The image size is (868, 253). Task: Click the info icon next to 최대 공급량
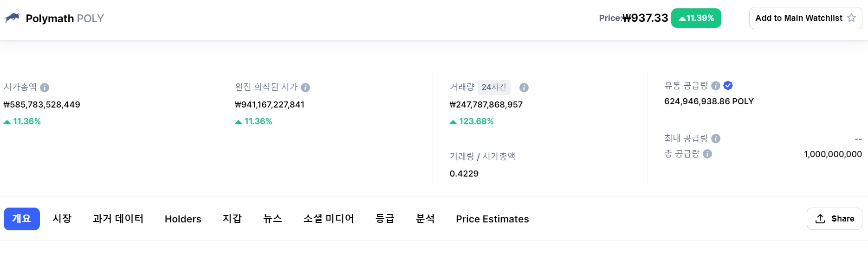point(716,139)
